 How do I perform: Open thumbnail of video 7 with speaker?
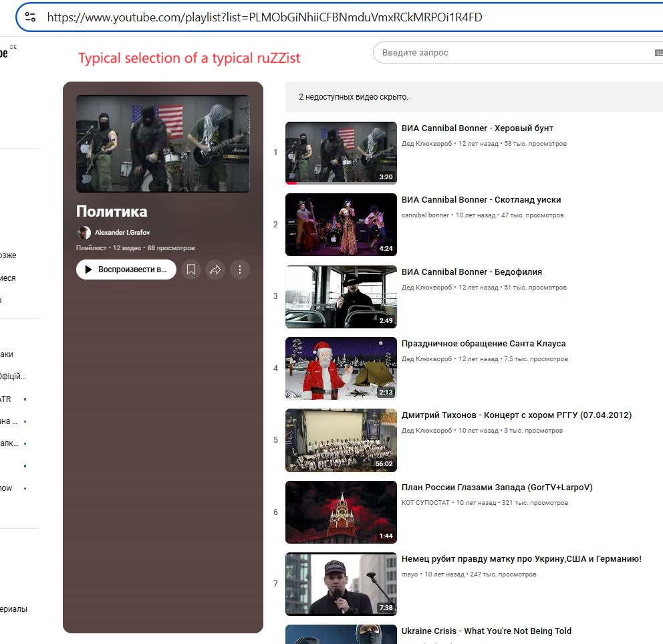[x=341, y=584]
